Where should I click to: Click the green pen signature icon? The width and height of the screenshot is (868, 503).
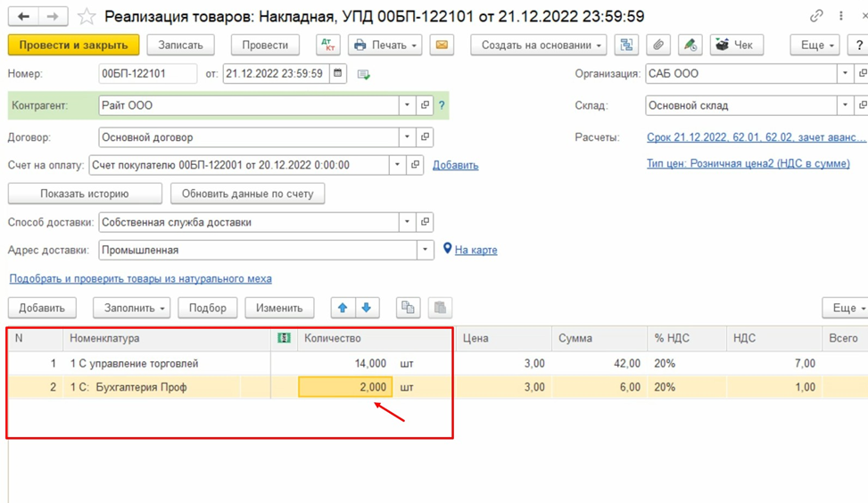690,45
